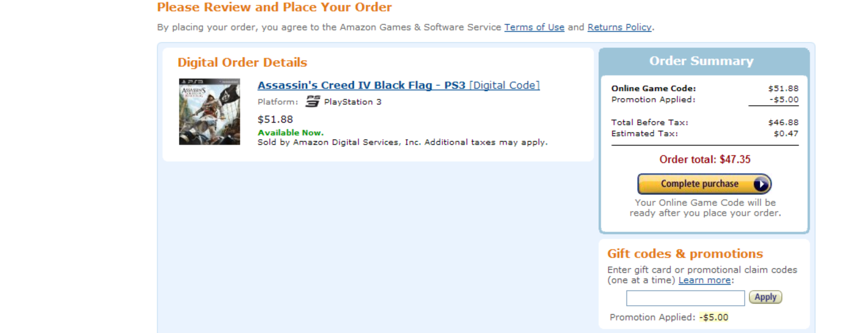The width and height of the screenshot is (868, 333).
Task: Click the green Available Now status text
Action: (x=290, y=133)
